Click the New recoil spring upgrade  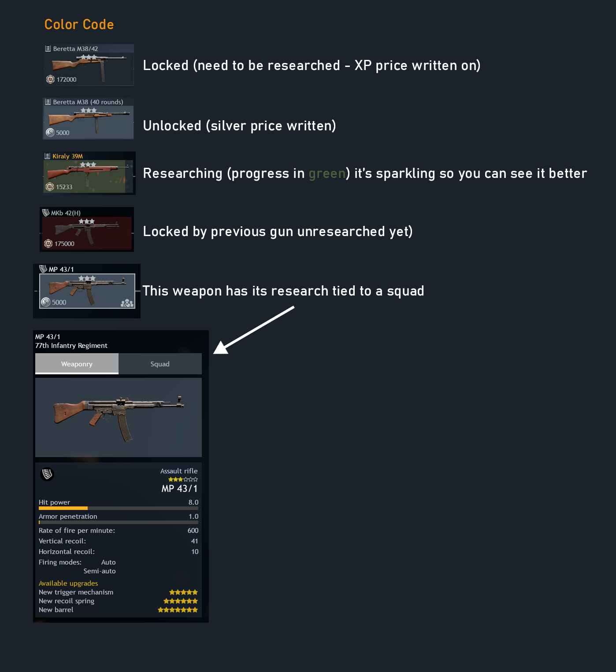119,601
